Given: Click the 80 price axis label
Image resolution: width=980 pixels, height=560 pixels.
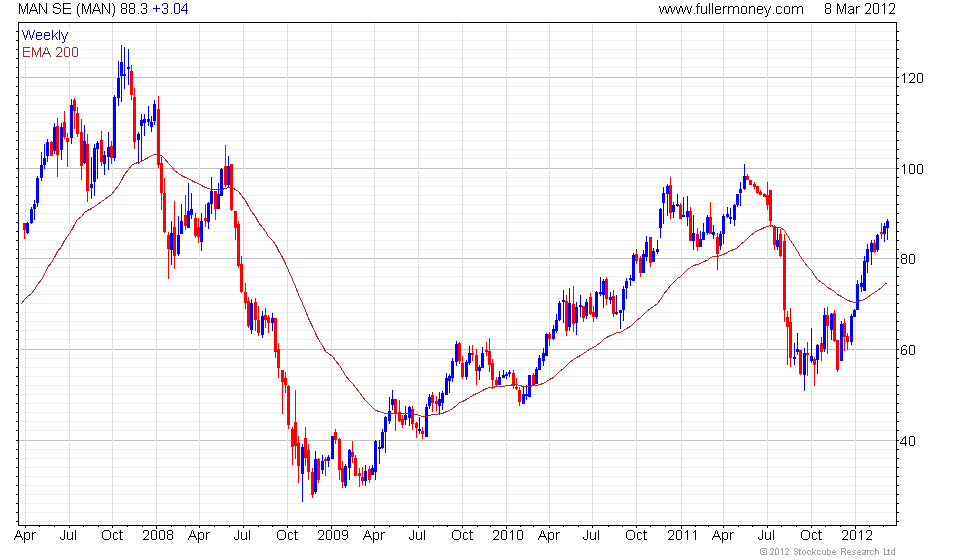Looking at the screenshot, I should (908, 259).
